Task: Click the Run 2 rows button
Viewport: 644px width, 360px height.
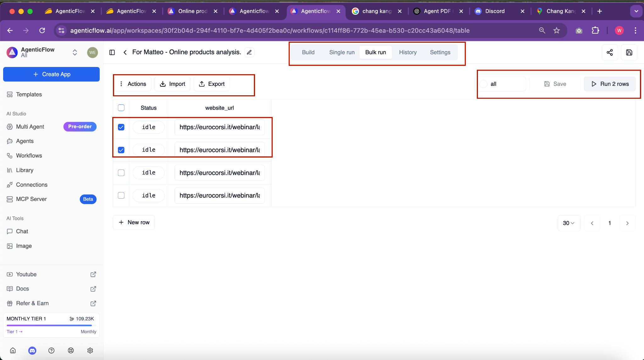Action: click(610, 84)
